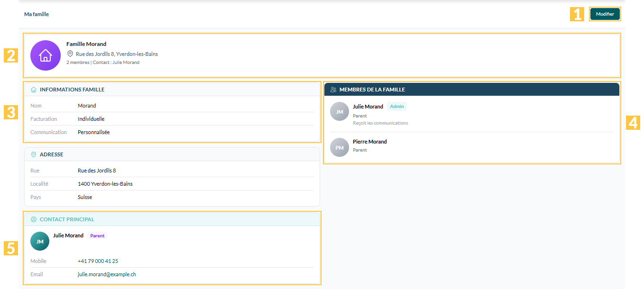Click the email julie.morand@example.ch
Image resolution: width=644 pixels, height=289 pixels.
[x=107, y=274]
